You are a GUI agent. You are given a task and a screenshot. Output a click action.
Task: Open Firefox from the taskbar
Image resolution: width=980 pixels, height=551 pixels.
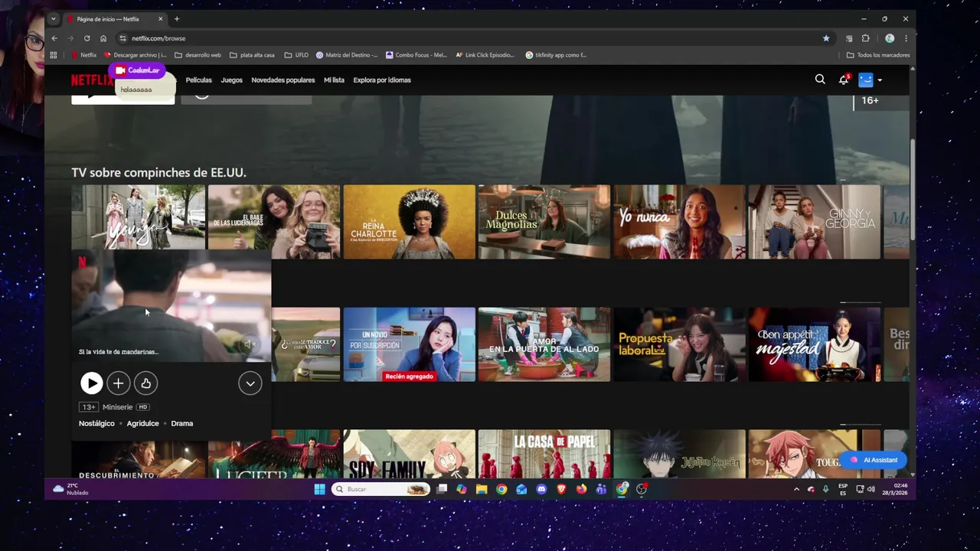pyautogui.click(x=581, y=489)
